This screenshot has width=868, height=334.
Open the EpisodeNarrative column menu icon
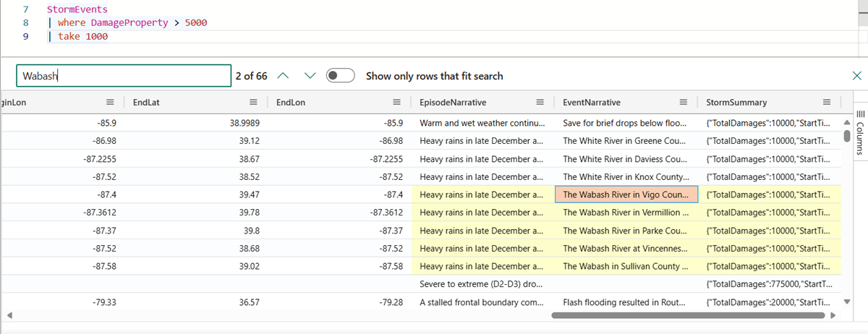(540, 103)
